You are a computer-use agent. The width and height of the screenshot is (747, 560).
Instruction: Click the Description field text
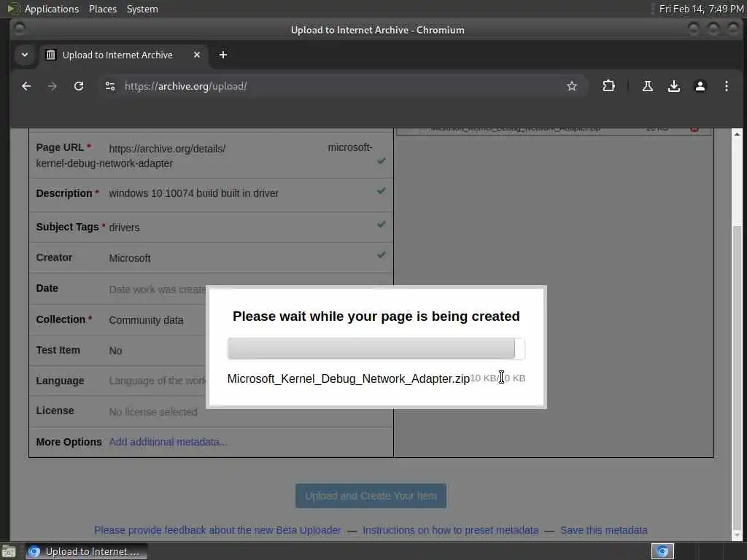[x=194, y=193]
